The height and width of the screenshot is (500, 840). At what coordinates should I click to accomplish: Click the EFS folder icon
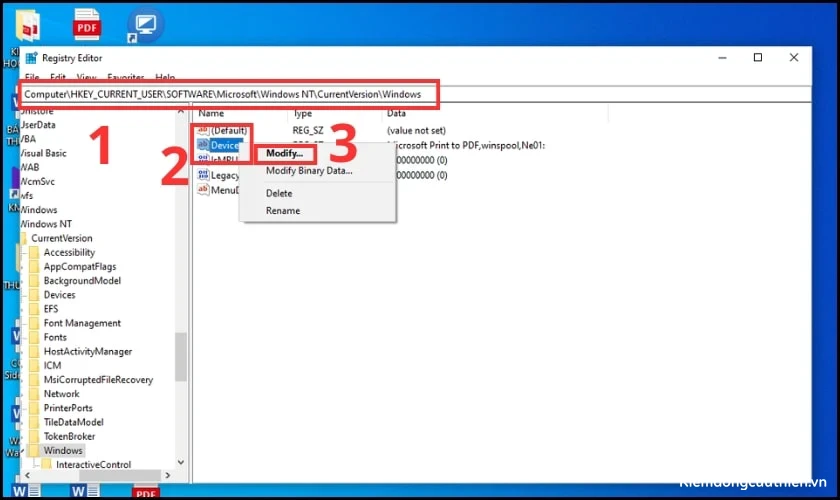pyautogui.click(x=34, y=309)
